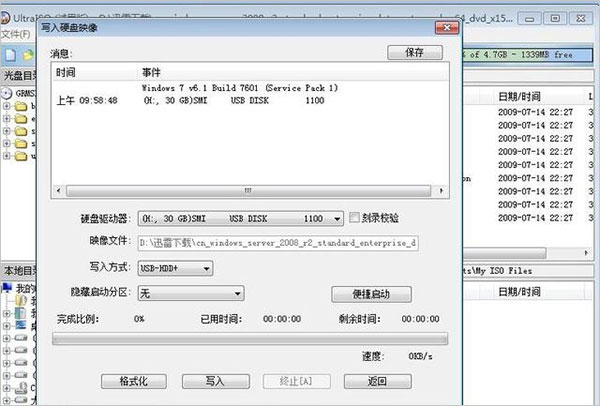Select the folder icon labeled e
Viewport: 600px width, 406px height.
tap(20, 119)
